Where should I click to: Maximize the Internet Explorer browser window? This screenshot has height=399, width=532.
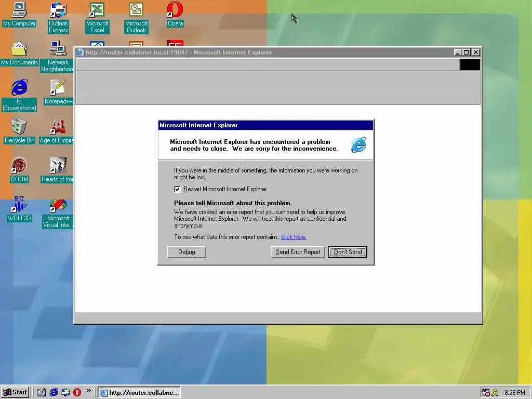pos(467,52)
